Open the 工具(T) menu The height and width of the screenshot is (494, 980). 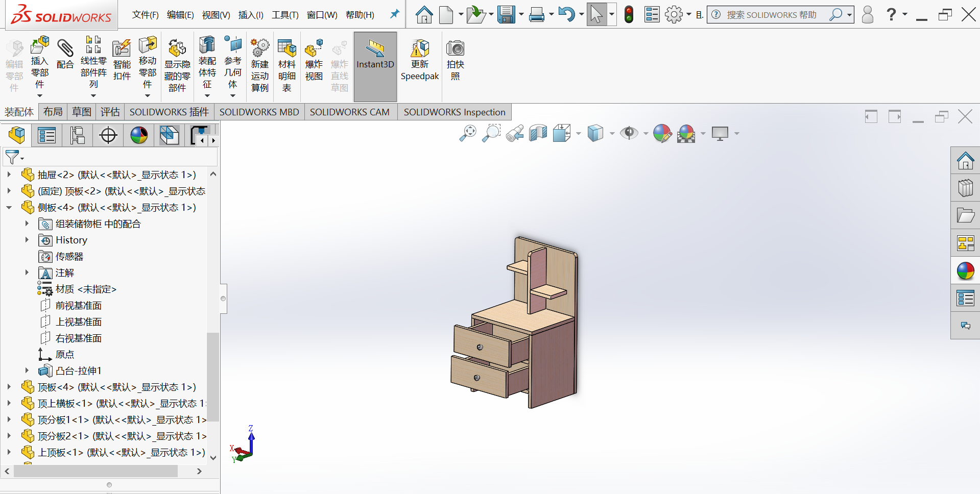[285, 15]
